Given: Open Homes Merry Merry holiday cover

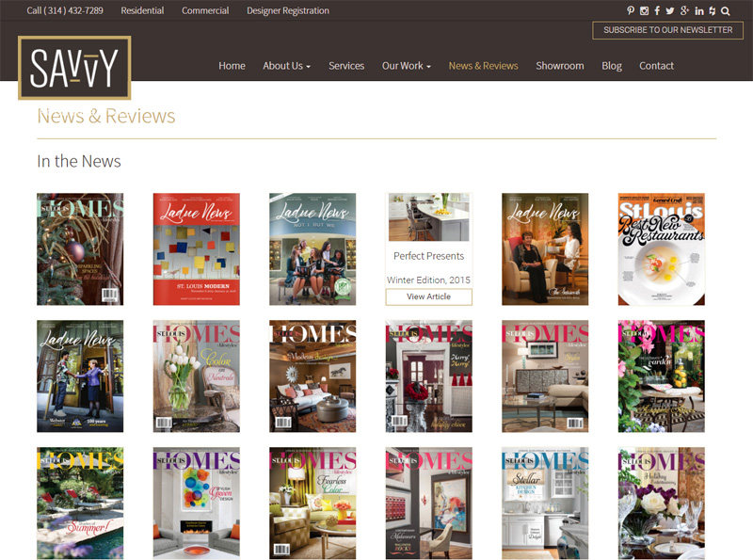Looking at the screenshot, I should pyautogui.click(x=429, y=376).
